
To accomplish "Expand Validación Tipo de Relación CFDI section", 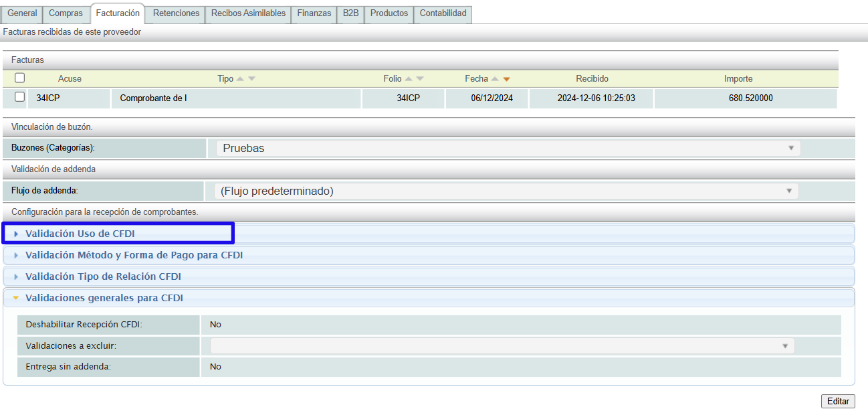I will tap(103, 276).
